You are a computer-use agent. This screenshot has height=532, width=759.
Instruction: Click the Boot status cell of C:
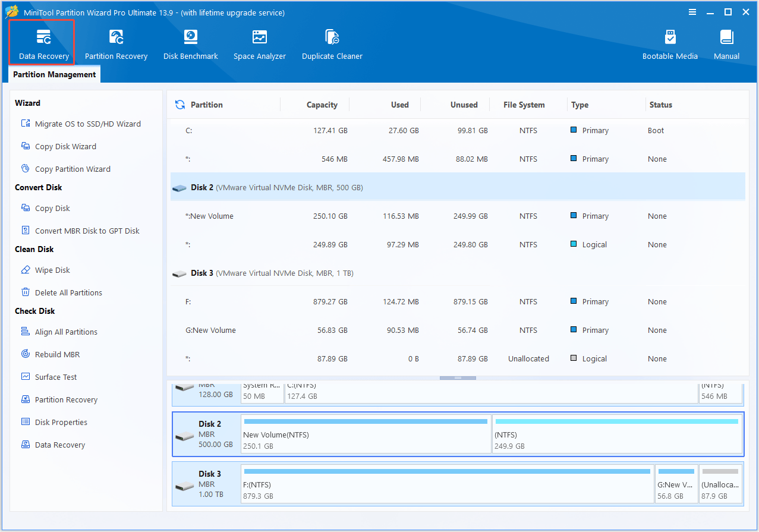point(656,131)
